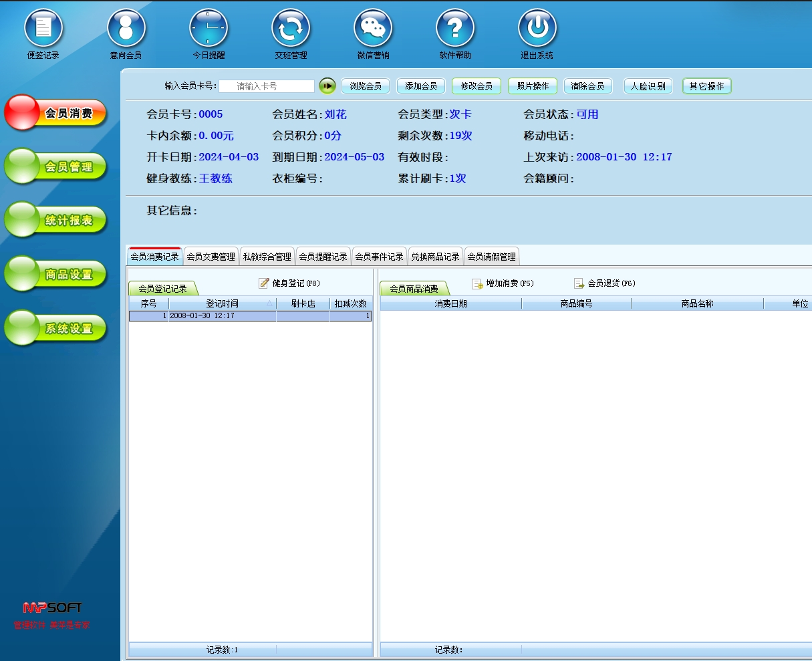Open the 便签记录 notes icon

coord(43,29)
